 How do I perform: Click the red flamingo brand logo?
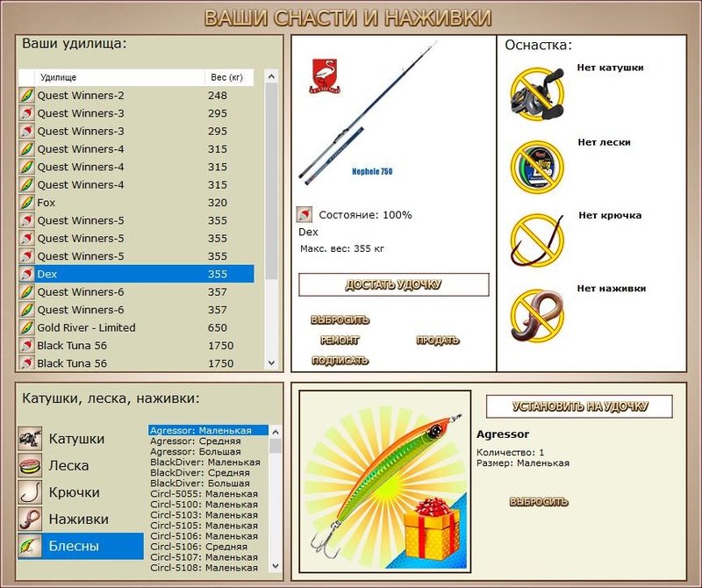[x=325, y=75]
